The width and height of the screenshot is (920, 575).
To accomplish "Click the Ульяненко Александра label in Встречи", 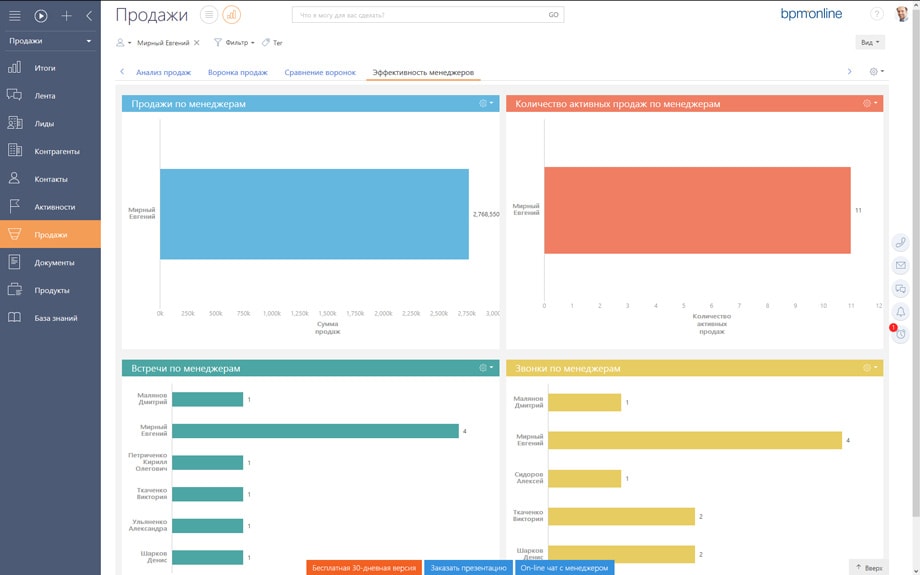I will click(148, 525).
